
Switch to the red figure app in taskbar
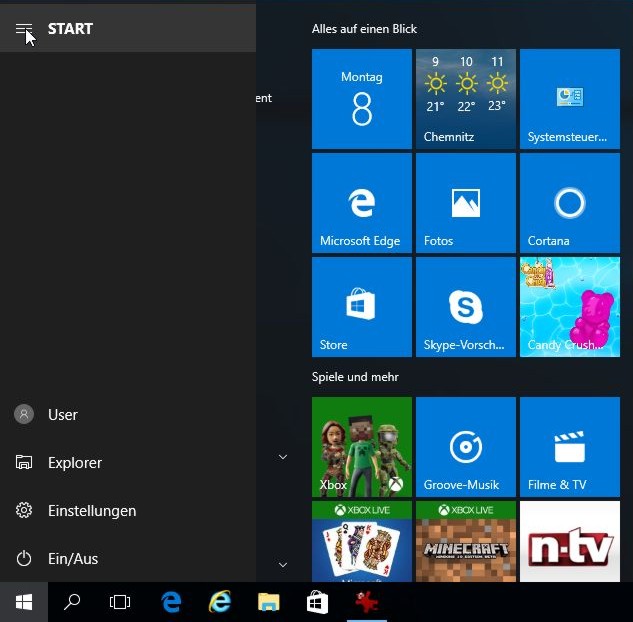(367, 602)
